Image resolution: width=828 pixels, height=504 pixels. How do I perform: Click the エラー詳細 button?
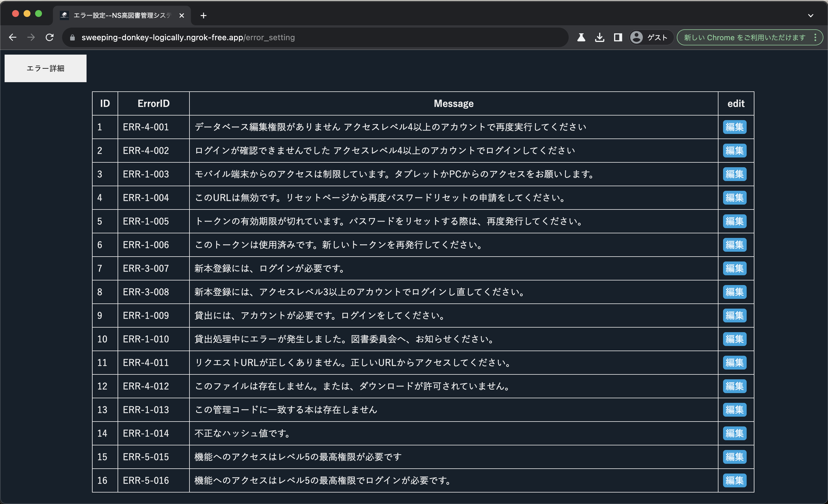45,68
